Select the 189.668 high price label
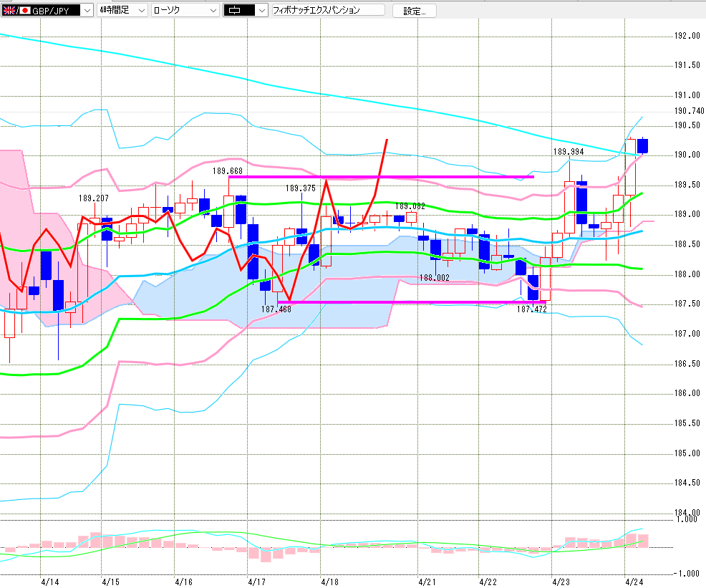The height and width of the screenshot is (588, 706). coord(228,171)
